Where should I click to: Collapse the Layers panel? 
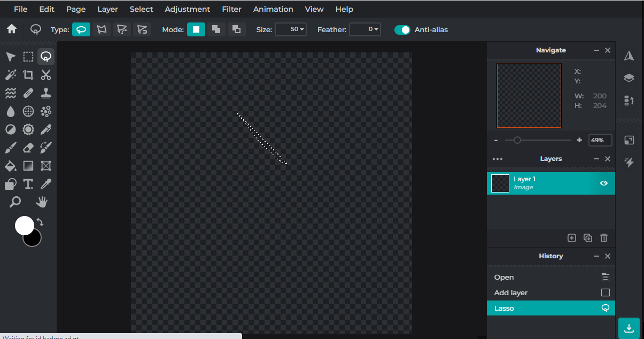coord(596,159)
